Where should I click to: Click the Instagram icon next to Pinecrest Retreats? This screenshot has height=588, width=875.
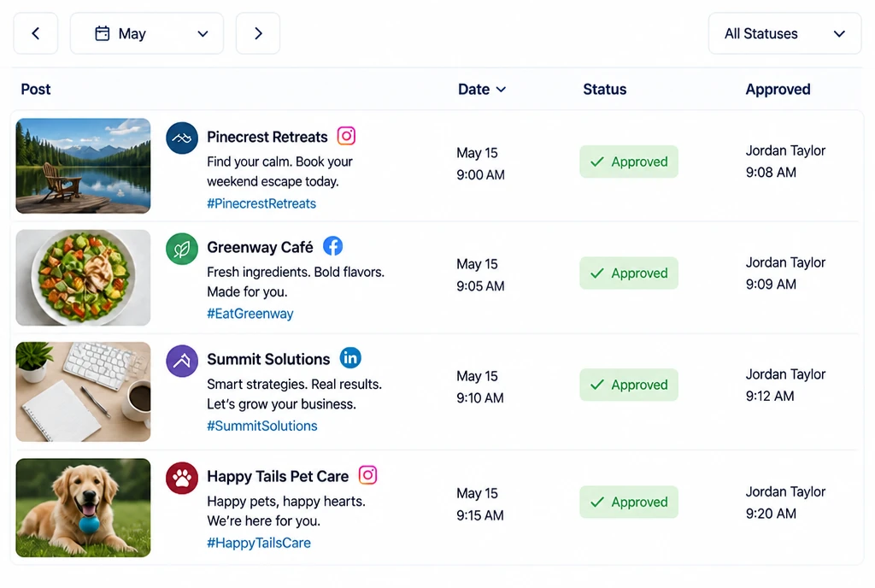346,136
